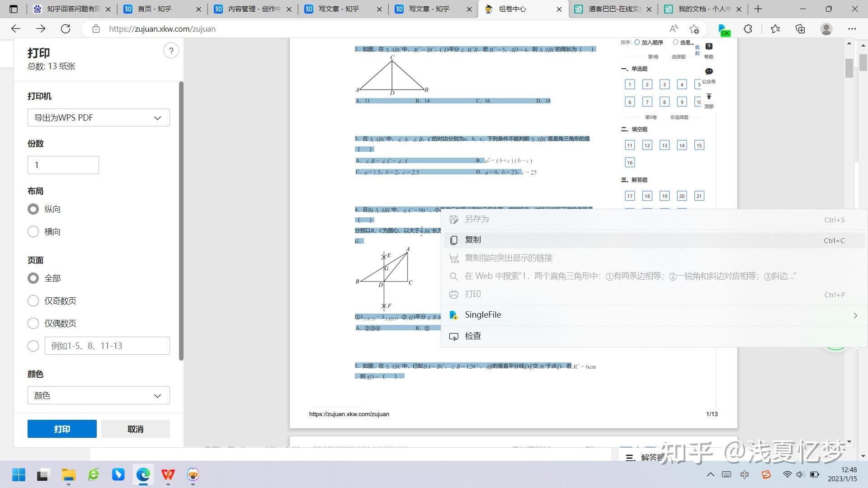Open the Read aloud icon in the address bar

pyautogui.click(x=674, y=29)
